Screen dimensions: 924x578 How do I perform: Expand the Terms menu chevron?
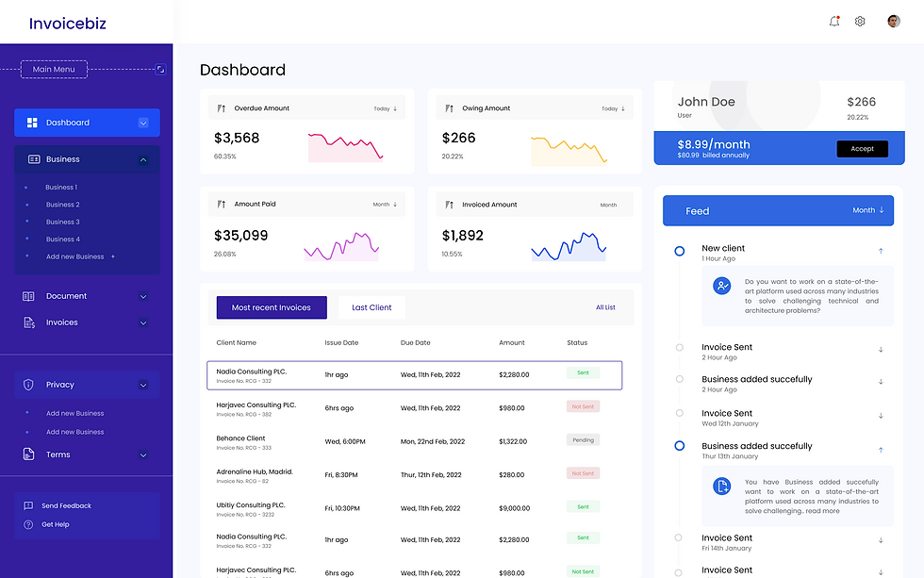point(143,454)
